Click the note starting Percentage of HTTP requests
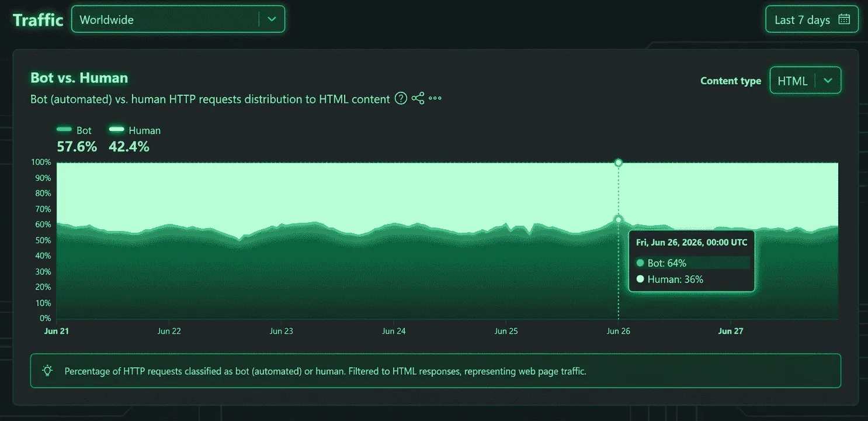 click(325, 371)
